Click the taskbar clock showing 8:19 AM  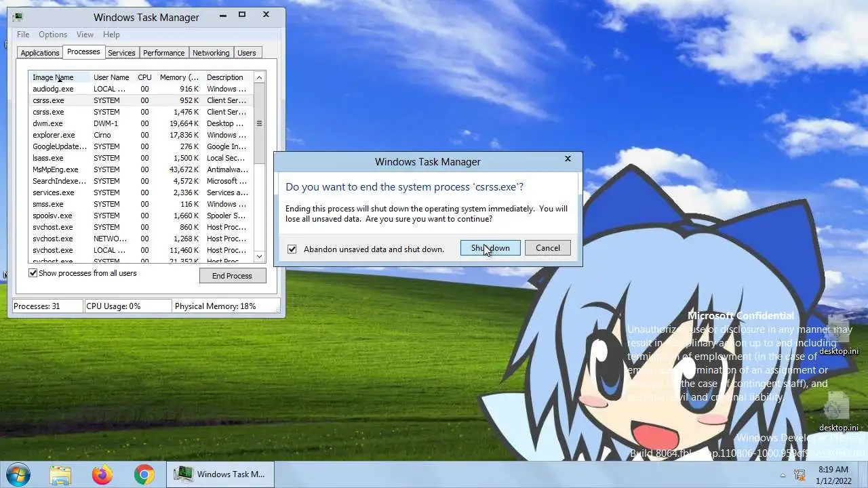pos(833,474)
